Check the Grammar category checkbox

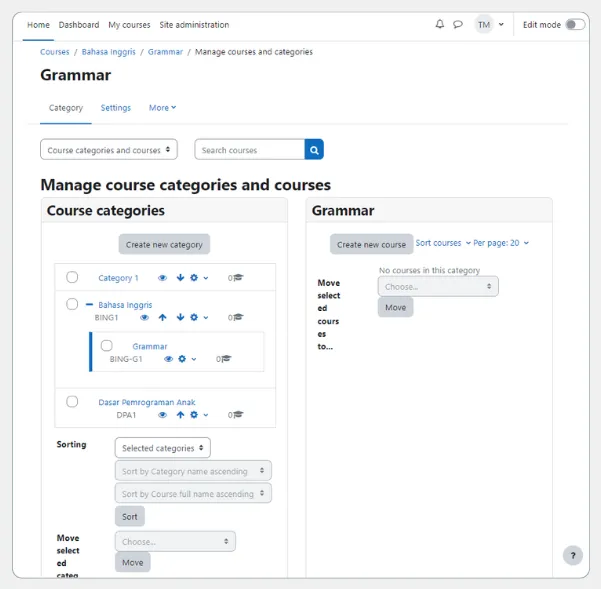click(107, 346)
